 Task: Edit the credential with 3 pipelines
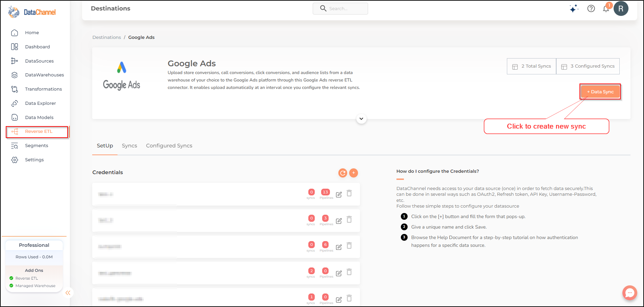point(339,221)
